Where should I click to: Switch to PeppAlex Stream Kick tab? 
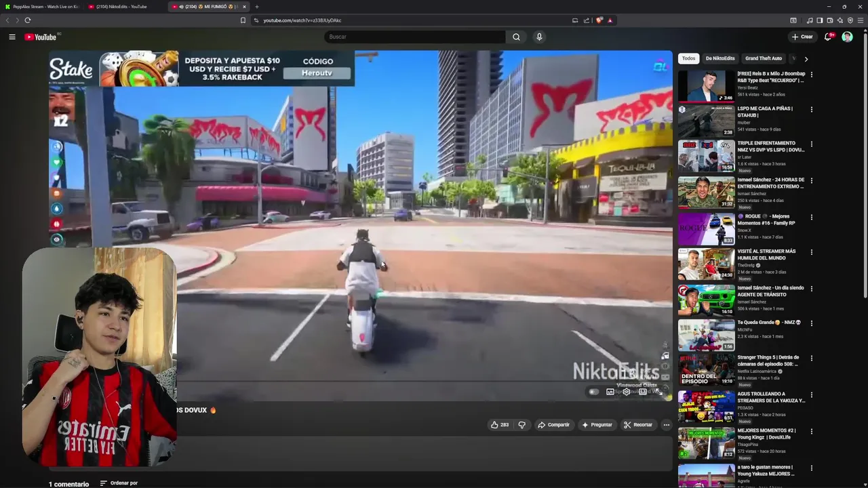click(41, 7)
